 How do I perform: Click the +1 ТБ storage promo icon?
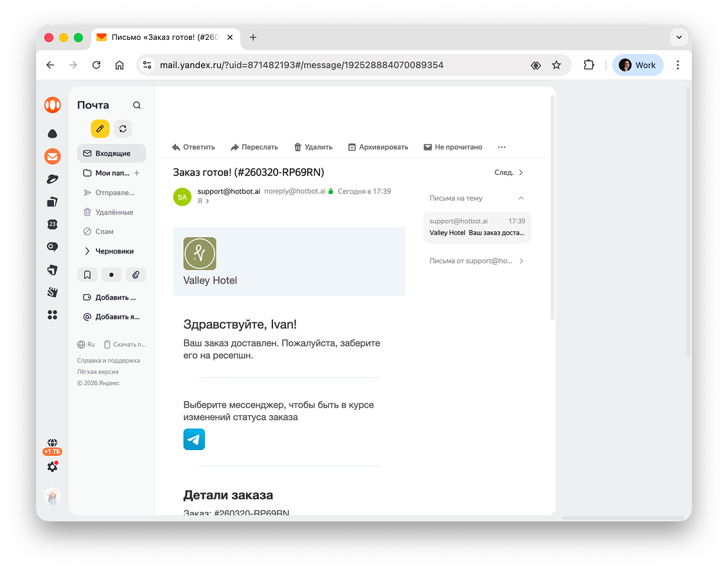[53, 447]
